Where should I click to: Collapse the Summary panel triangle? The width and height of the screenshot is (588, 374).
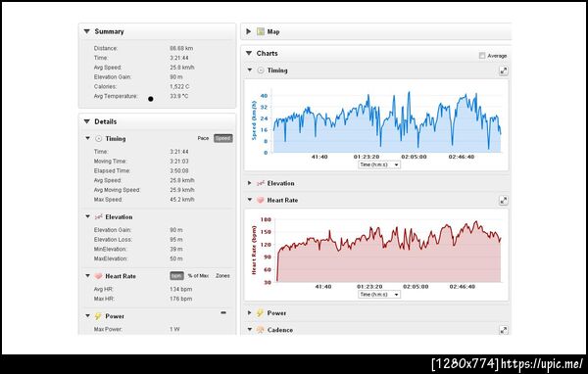[x=87, y=31]
